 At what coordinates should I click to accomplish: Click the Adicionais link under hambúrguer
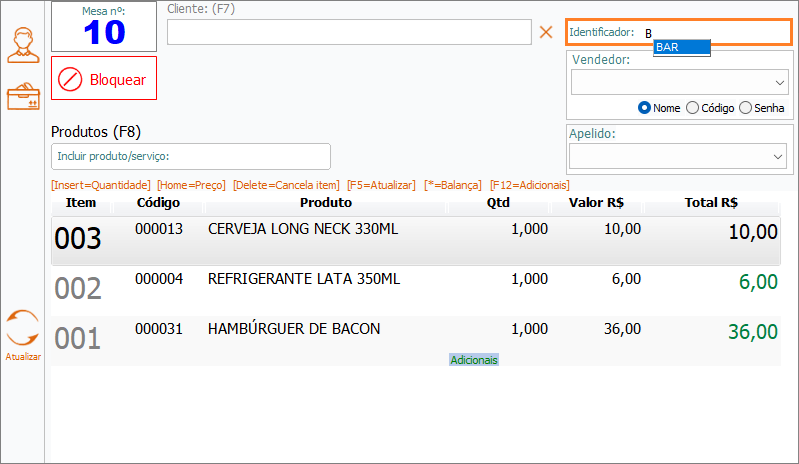pyautogui.click(x=474, y=360)
